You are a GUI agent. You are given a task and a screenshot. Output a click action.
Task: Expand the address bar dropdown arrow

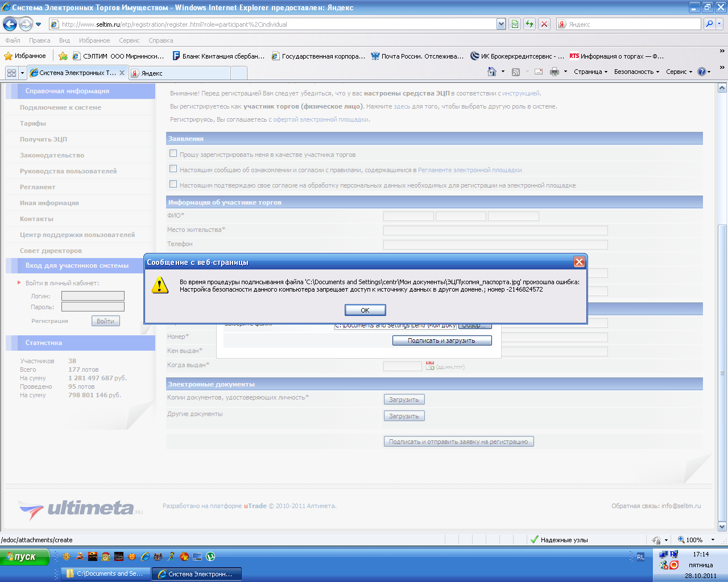click(501, 24)
